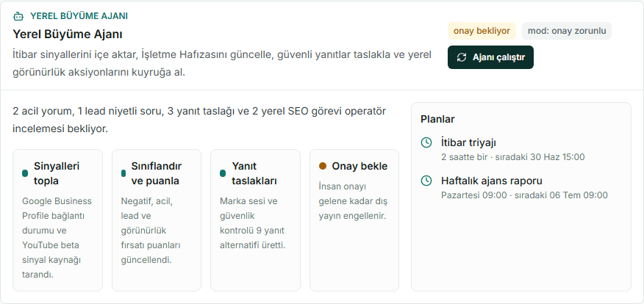The height and width of the screenshot is (304, 644).
Task: Click the green status dot of Sinyalleri topla
Action: tap(25, 173)
